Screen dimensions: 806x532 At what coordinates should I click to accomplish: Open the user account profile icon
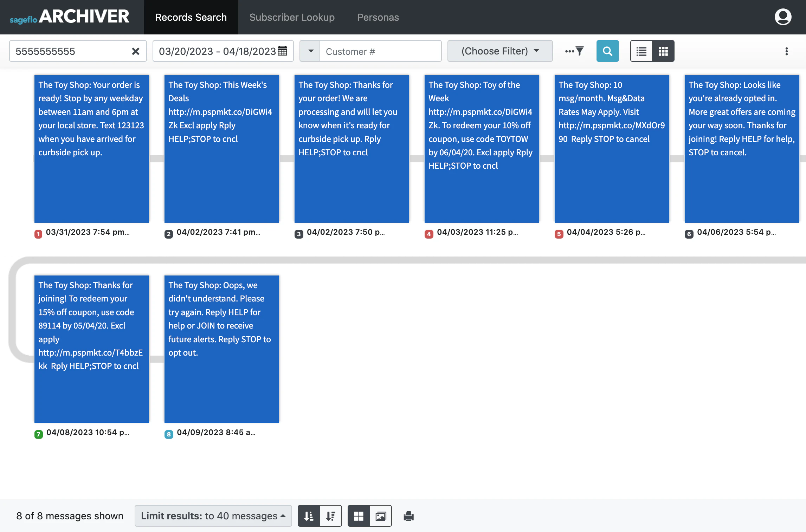point(783,17)
